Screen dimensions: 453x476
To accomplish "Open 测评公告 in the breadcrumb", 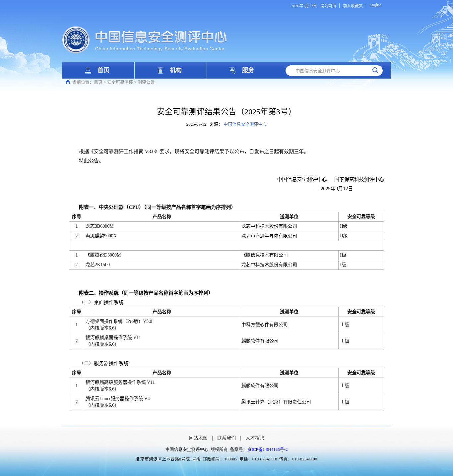I will [x=146, y=82].
